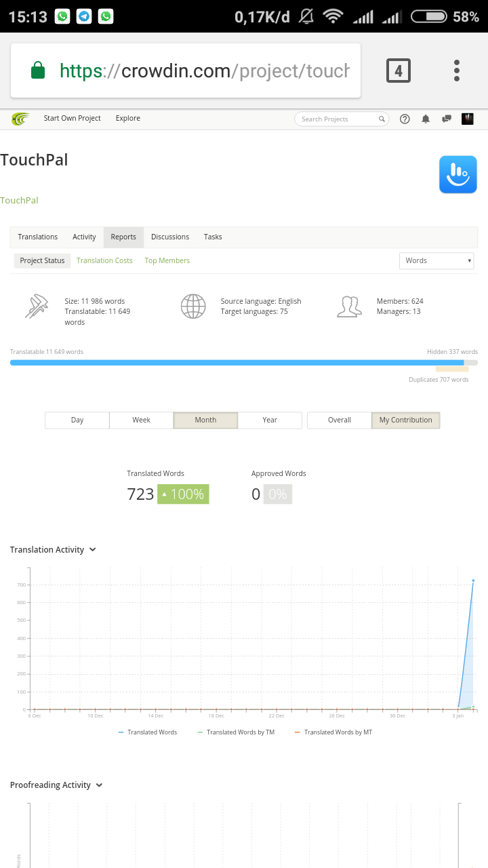Click the beige duplicates bar segment
This screenshot has width=488, height=868.
[452, 370]
